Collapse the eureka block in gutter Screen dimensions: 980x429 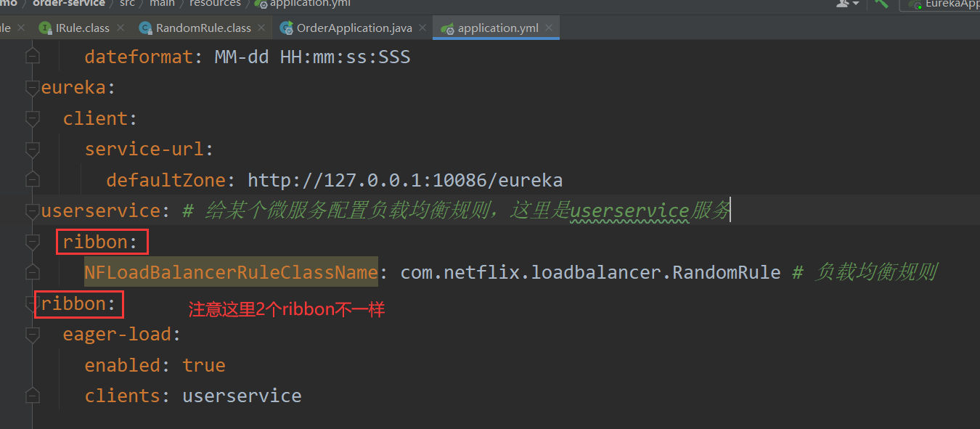point(31,88)
